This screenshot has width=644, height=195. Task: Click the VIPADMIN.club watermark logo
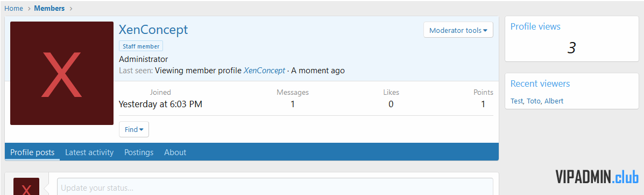pos(597,177)
